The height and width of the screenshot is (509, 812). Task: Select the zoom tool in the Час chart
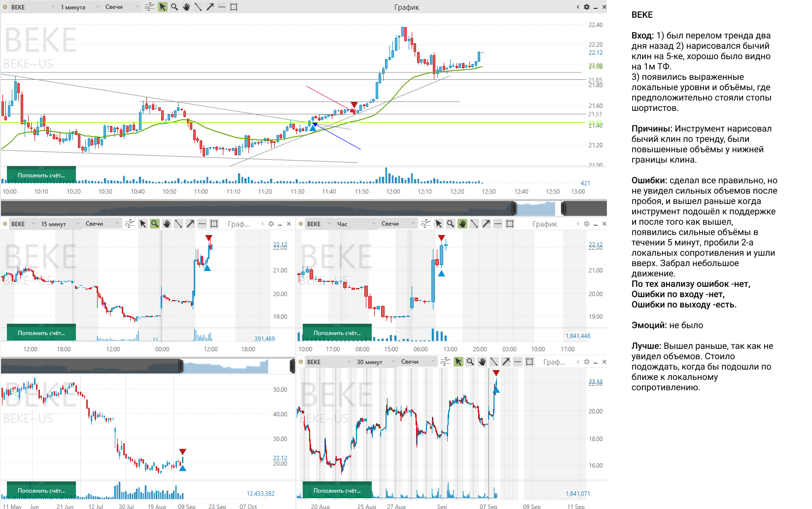tap(451, 224)
